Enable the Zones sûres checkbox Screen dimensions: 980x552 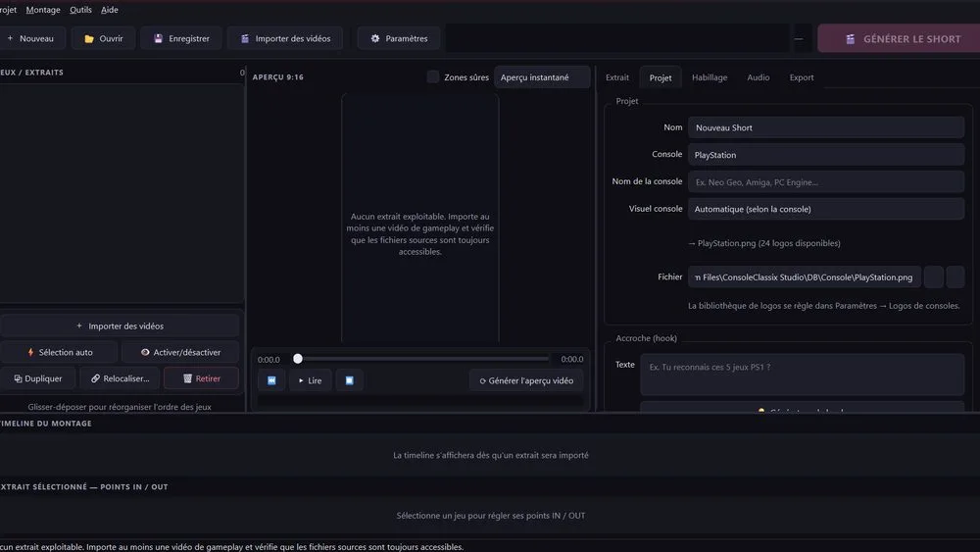(432, 76)
